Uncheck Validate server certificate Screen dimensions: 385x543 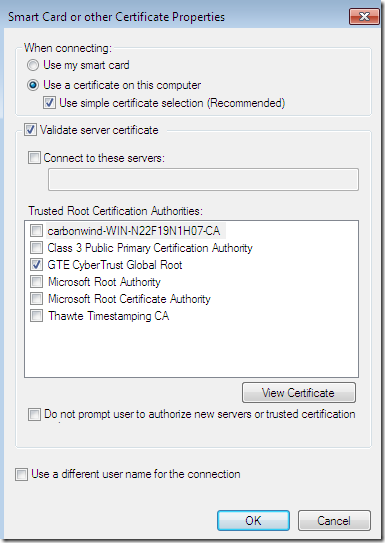point(30,130)
